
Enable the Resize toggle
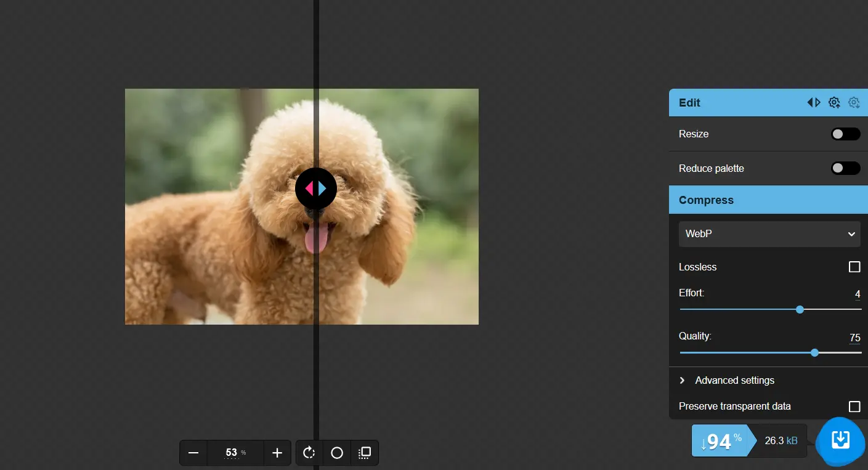tap(845, 134)
